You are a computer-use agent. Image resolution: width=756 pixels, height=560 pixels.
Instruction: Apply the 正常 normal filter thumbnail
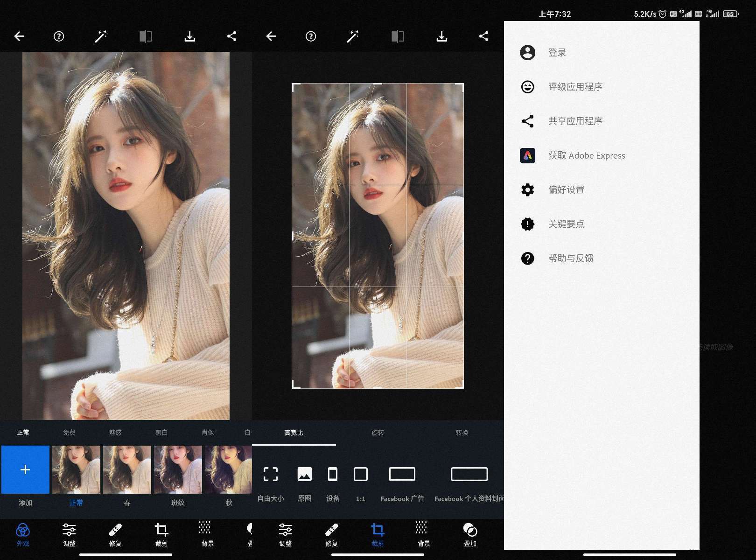pyautogui.click(x=76, y=469)
